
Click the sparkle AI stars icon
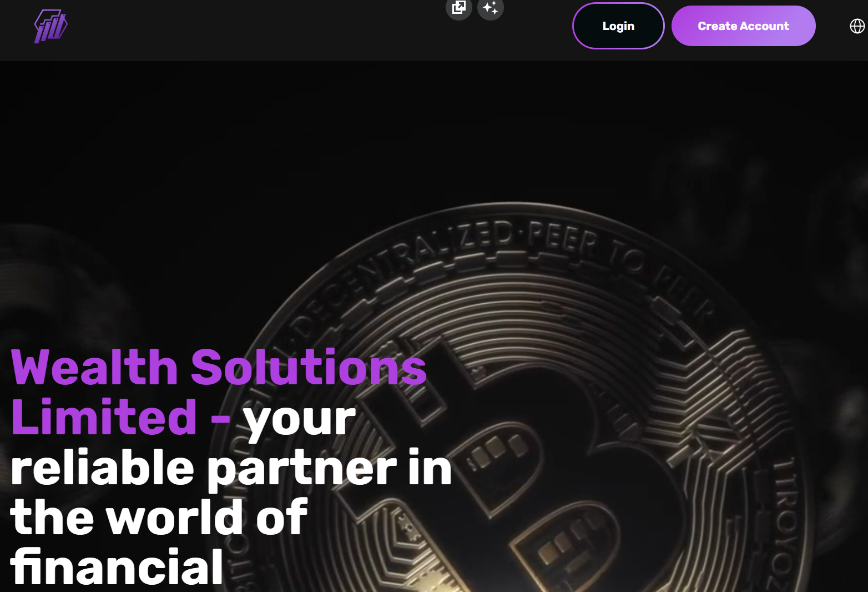coord(491,8)
